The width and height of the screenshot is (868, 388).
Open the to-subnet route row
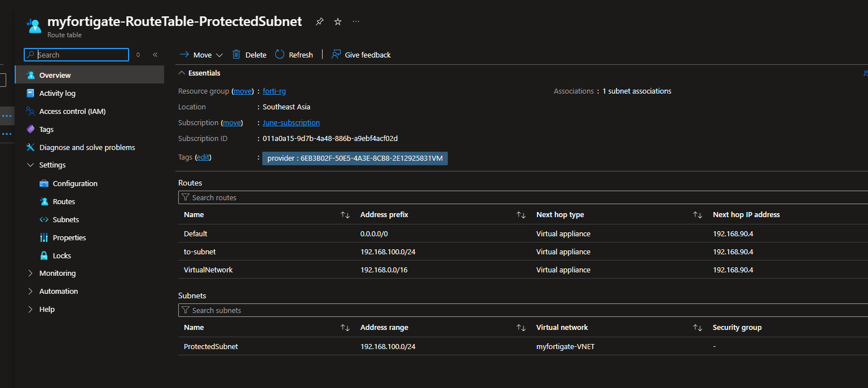(523, 252)
